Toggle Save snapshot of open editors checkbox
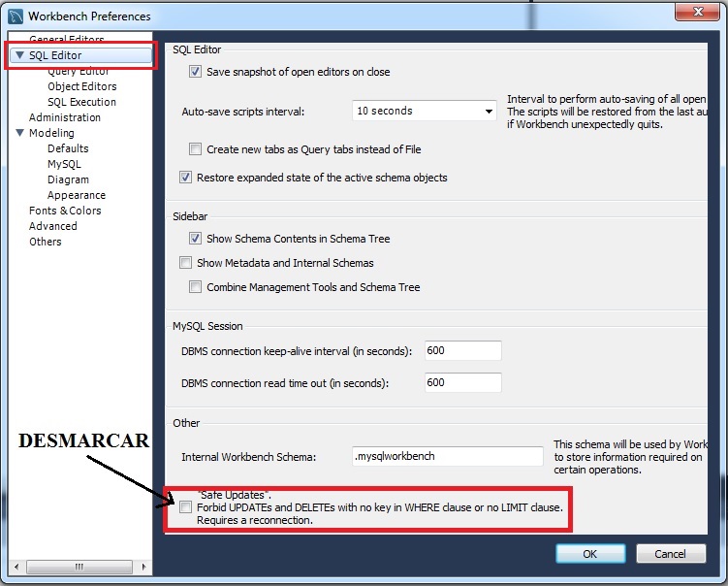Screen dimensions: 728x586 196,72
